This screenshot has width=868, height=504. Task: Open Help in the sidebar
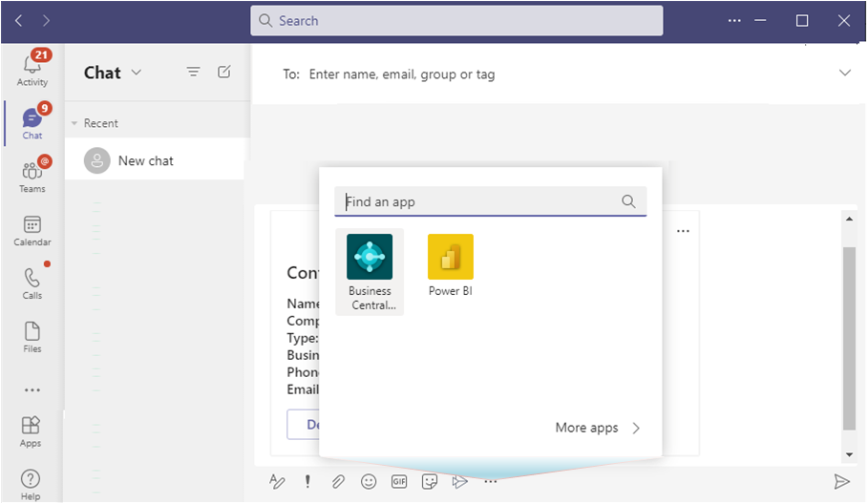pyautogui.click(x=31, y=485)
